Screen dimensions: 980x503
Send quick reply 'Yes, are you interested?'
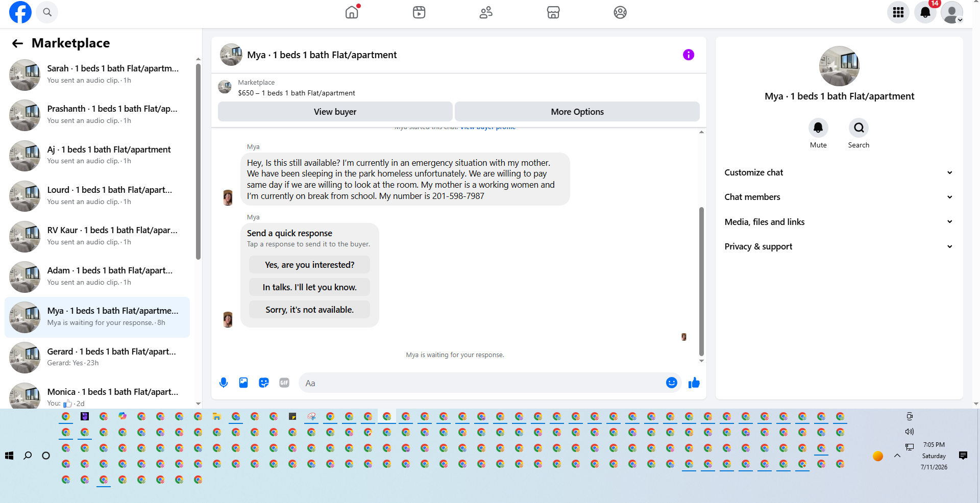[x=309, y=265]
